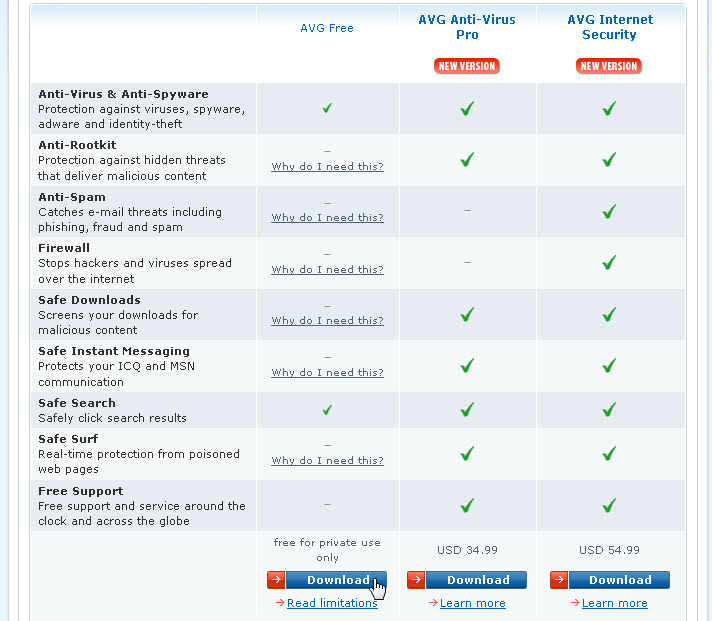The width and height of the screenshot is (712, 621).
Task: Click 'Protects your ICQ and MSN communication' description
Action: 116,374
